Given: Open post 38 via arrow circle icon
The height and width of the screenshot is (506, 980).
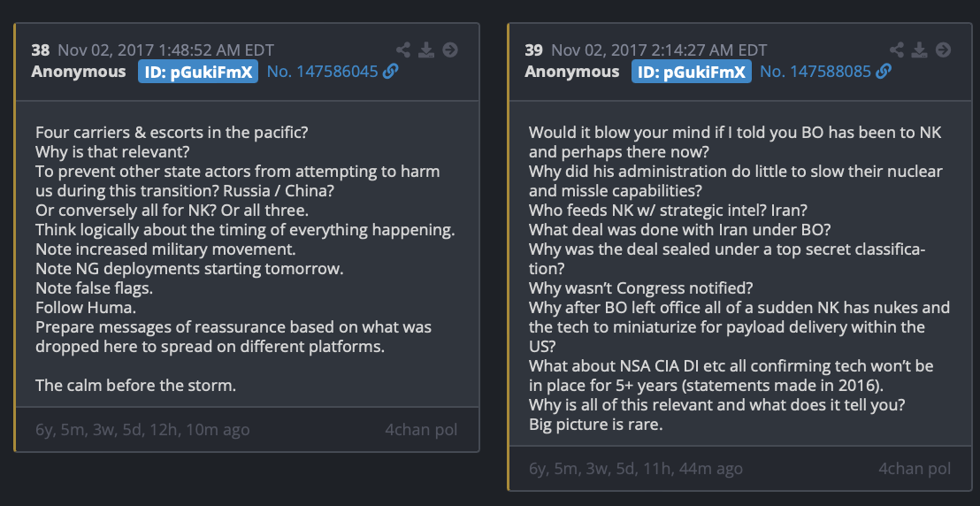Looking at the screenshot, I should click(x=450, y=50).
